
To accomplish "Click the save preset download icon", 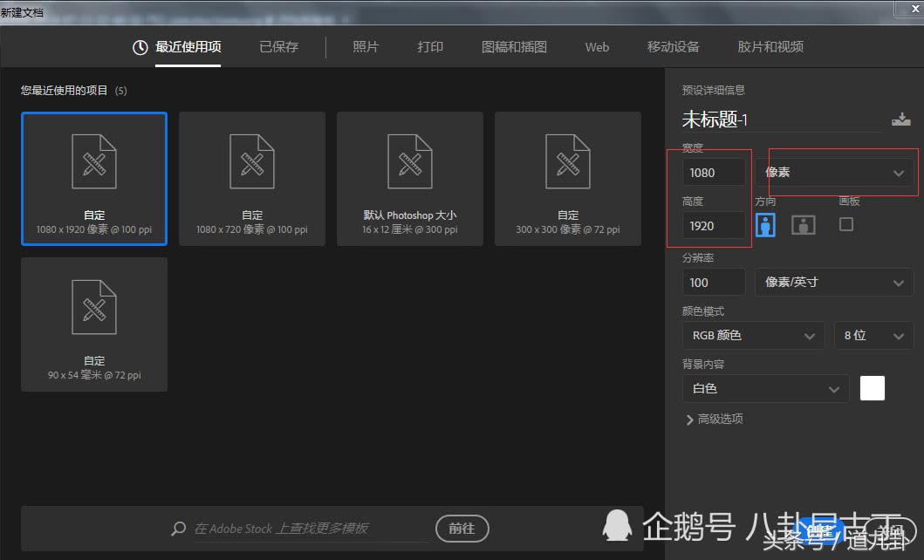I will 902,119.
